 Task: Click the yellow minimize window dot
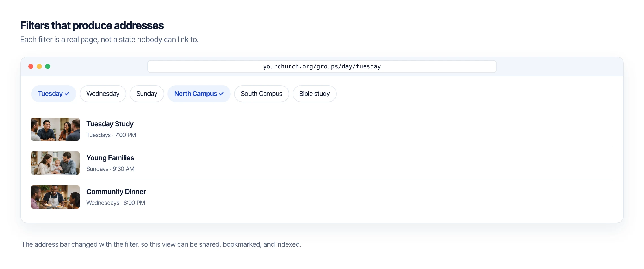click(x=39, y=66)
